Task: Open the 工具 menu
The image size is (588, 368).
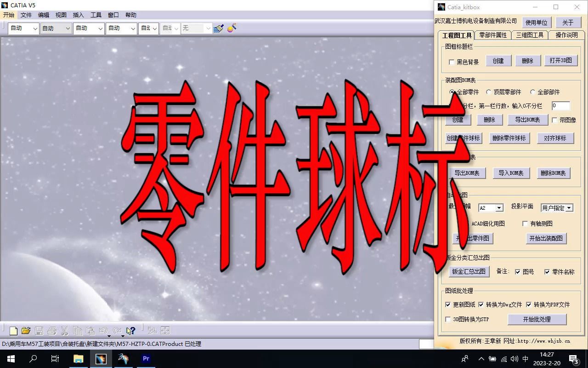Action: (96, 15)
